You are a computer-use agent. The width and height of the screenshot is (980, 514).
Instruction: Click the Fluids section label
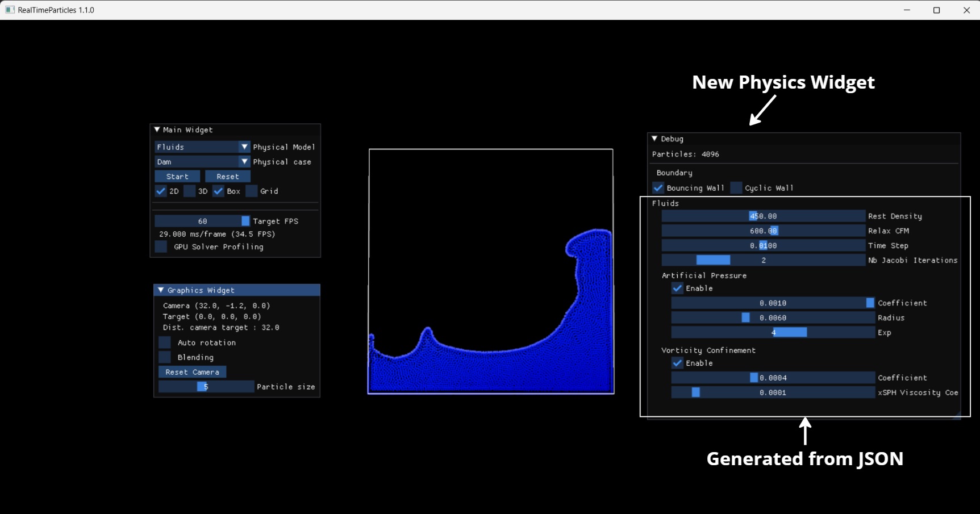665,203
